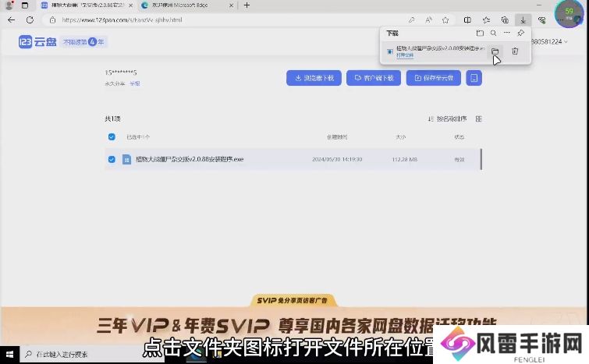
Task: Open a new browser tab
Action: click(247, 5)
